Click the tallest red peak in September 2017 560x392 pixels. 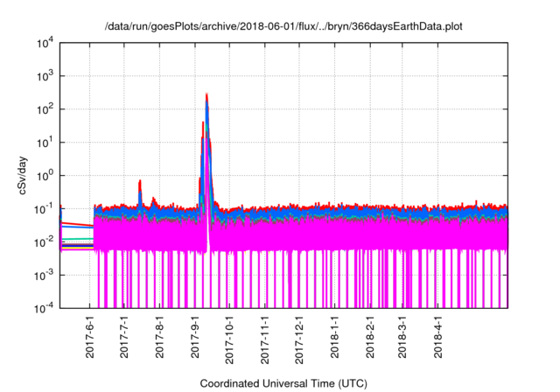point(206,95)
